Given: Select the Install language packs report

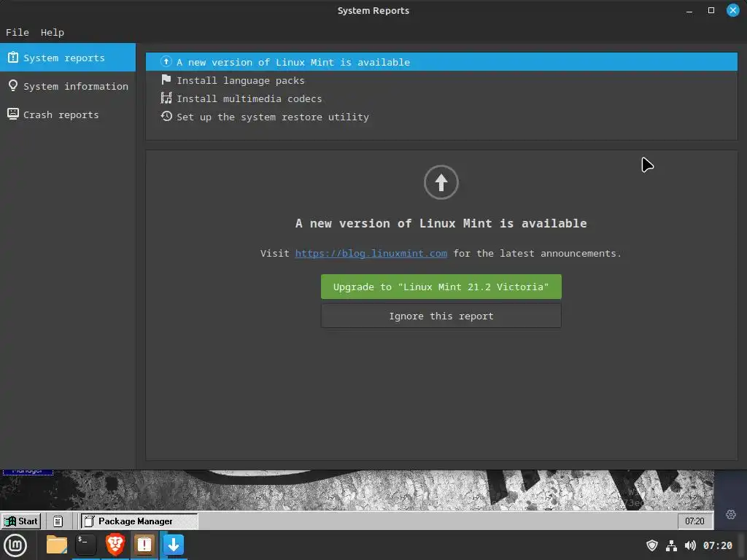Looking at the screenshot, I should point(441,80).
